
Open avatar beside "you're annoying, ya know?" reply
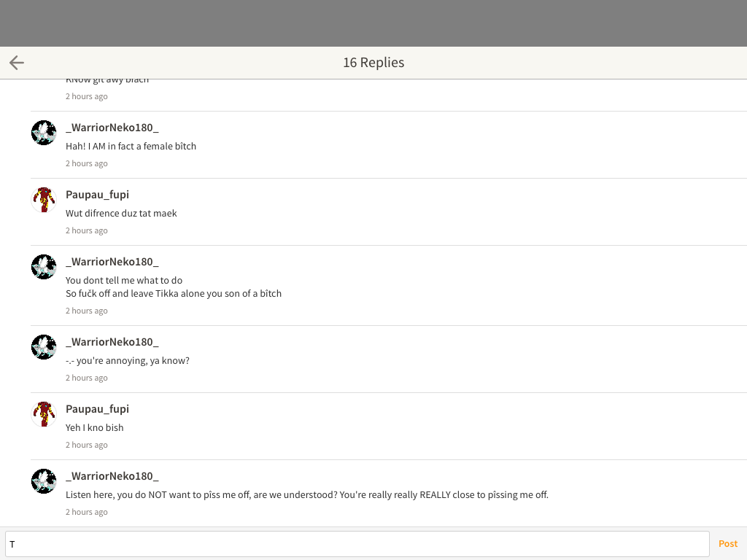44,346
